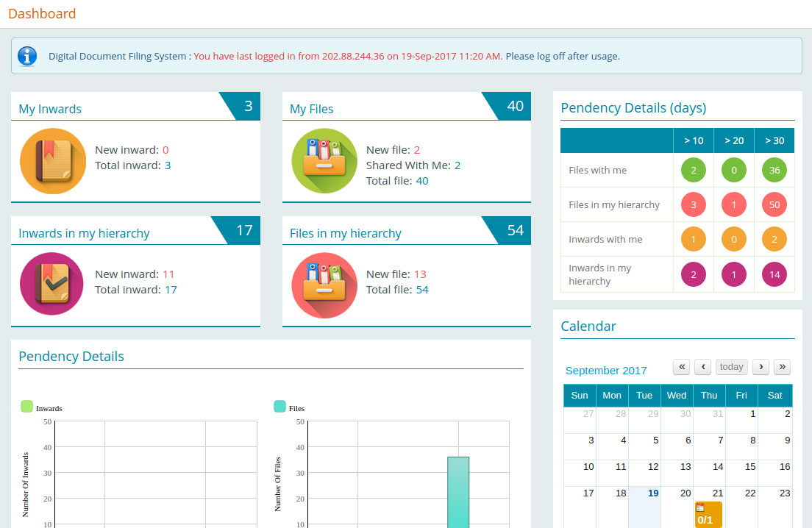Jump to previous year with double-left arrow
Image resolution: width=812 pixels, height=528 pixels.
[x=681, y=367]
